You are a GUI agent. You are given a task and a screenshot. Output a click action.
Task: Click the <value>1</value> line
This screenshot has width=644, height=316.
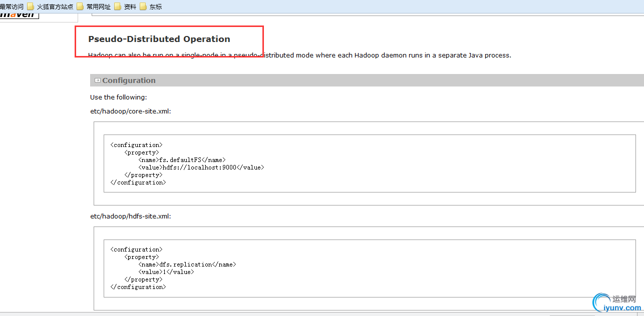(166, 272)
